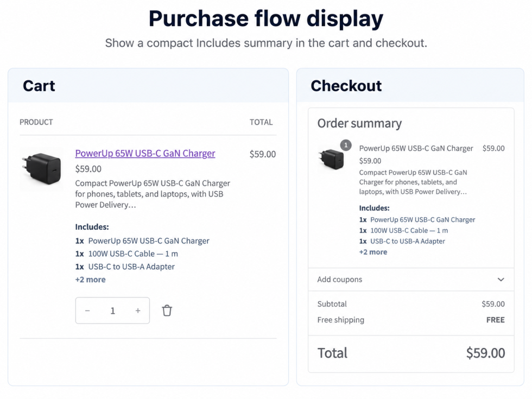
Task: Click the 'PRODUCT' column header
Action: (x=36, y=122)
